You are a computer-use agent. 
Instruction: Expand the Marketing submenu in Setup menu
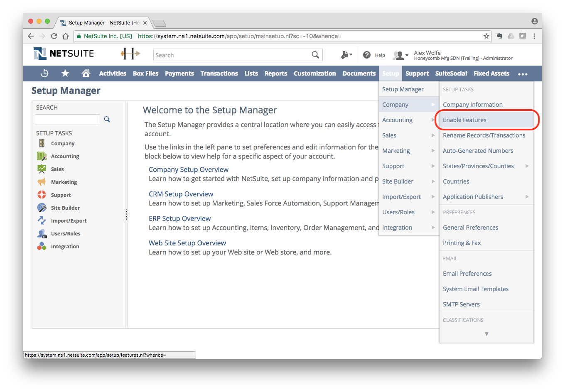point(433,151)
